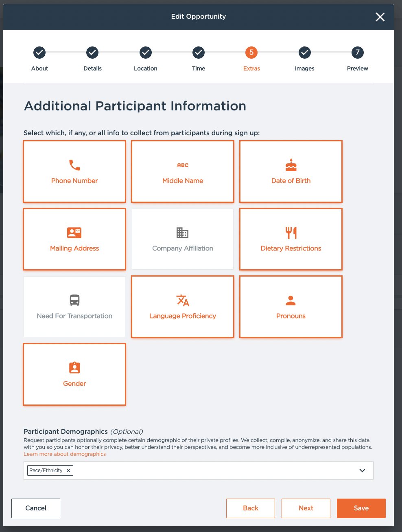Toggle the Need For Transportation label

click(x=74, y=316)
